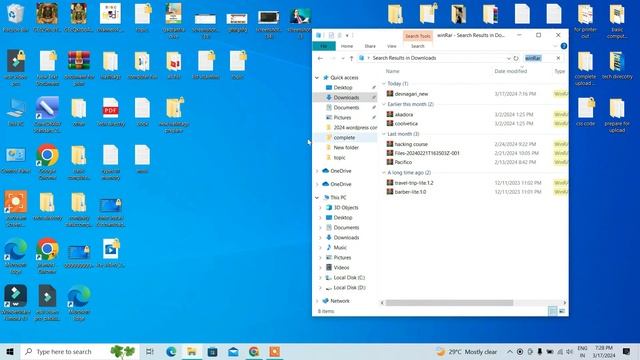Clear the winRar search text
This screenshot has width=640, height=360.
(x=558, y=58)
